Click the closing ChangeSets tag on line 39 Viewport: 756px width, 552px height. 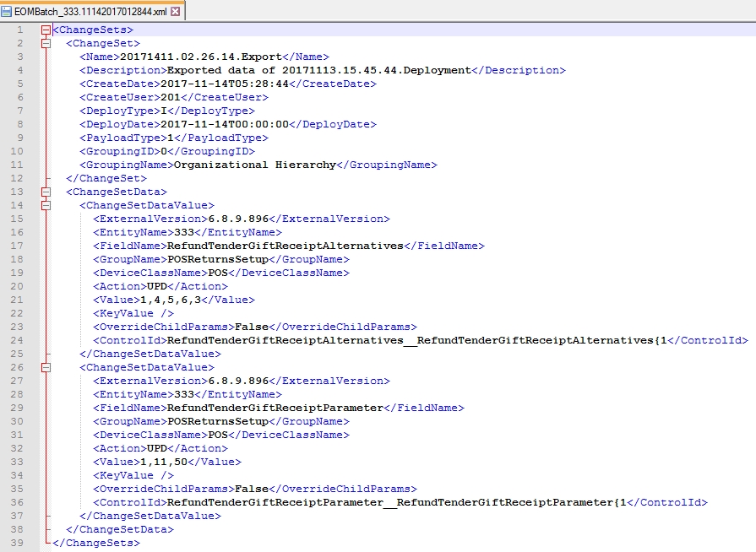click(96, 543)
